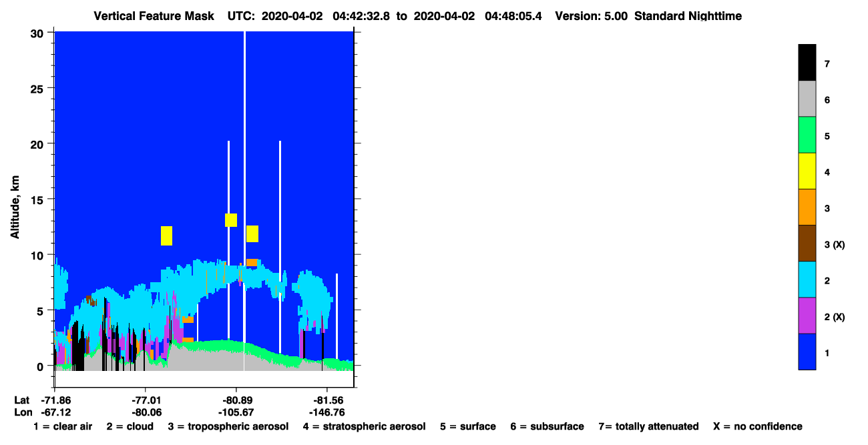Viewport: 868px width, 445px height.
Task: Click latitude value -71.86
Action: [55, 400]
